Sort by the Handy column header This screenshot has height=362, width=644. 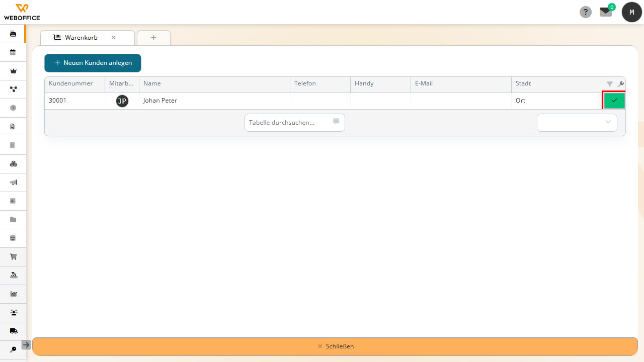(x=380, y=84)
